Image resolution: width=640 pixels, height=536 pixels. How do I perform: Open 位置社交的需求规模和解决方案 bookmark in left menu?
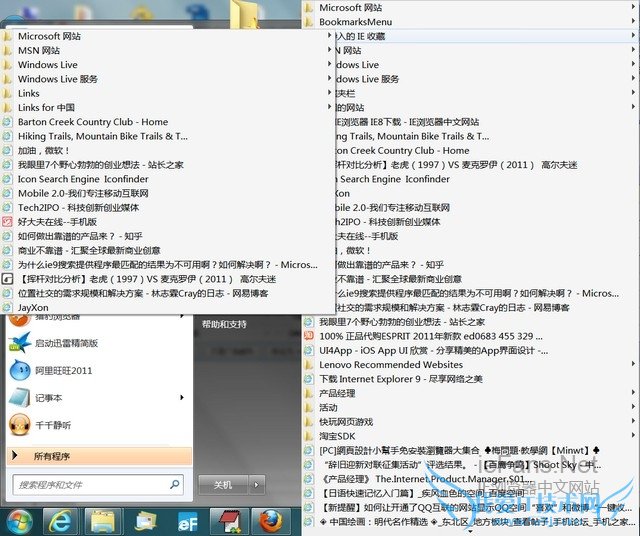coord(167,293)
